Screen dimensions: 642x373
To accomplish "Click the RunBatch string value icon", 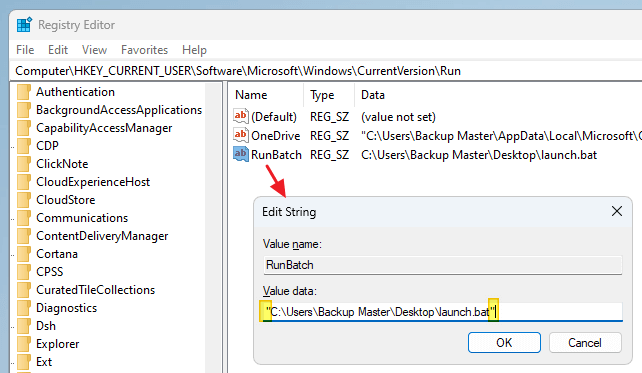I will click(241, 154).
